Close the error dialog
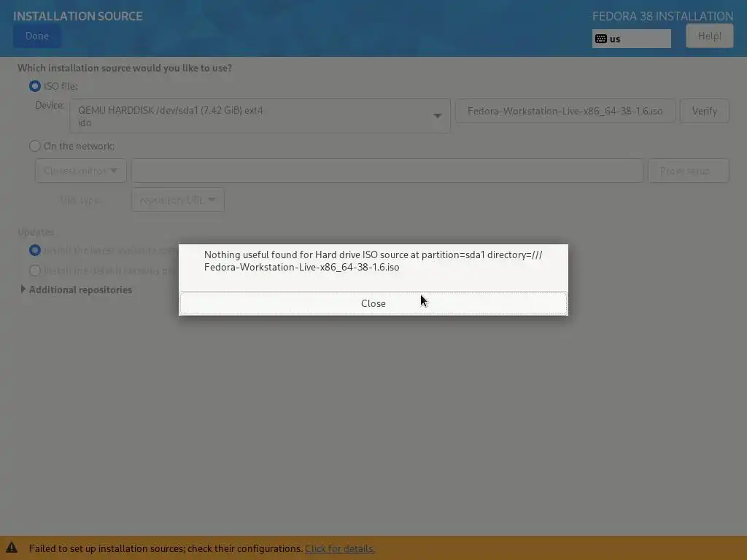Viewport: 747px width, 560px height. 373,303
